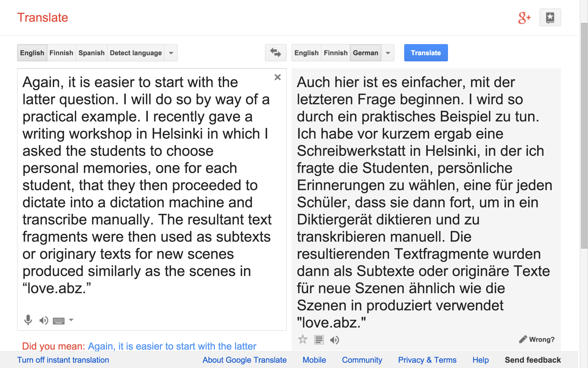
Task: Click the virtual keyboard icon
Action: point(58,321)
